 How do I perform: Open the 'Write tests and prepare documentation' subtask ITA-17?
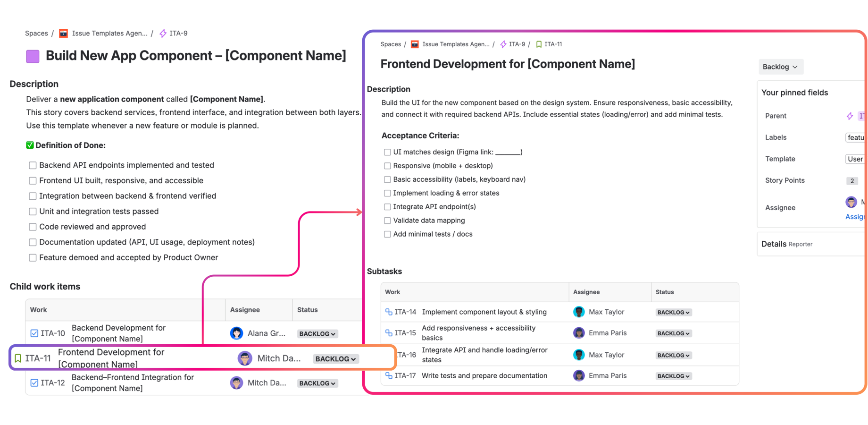pyautogui.click(x=484, y=375)
